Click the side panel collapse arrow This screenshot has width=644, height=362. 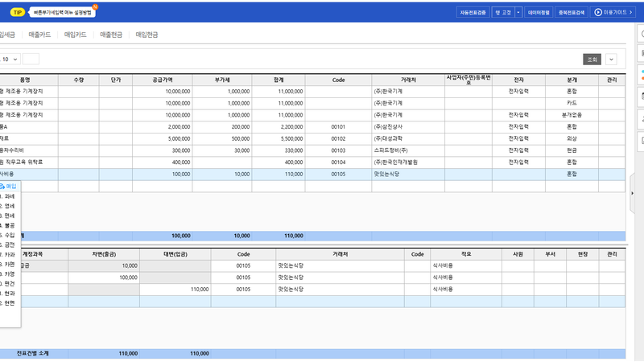(632, 193)
